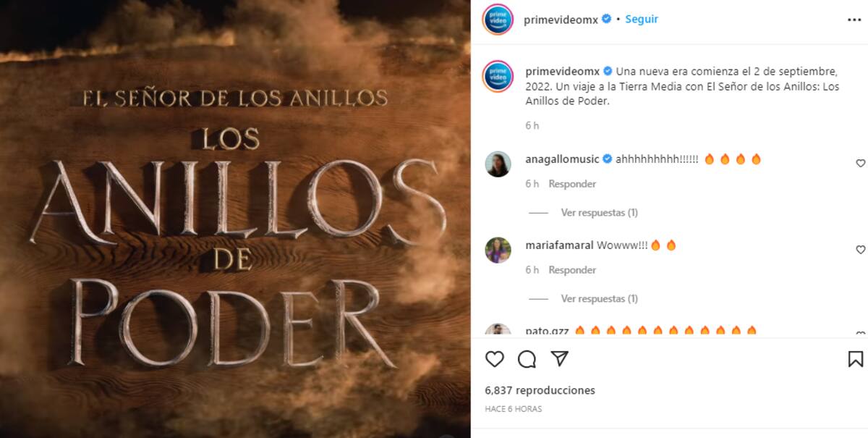
Task: Reply to anagallomusic's comment with Responder
Action: click(572, 184)
